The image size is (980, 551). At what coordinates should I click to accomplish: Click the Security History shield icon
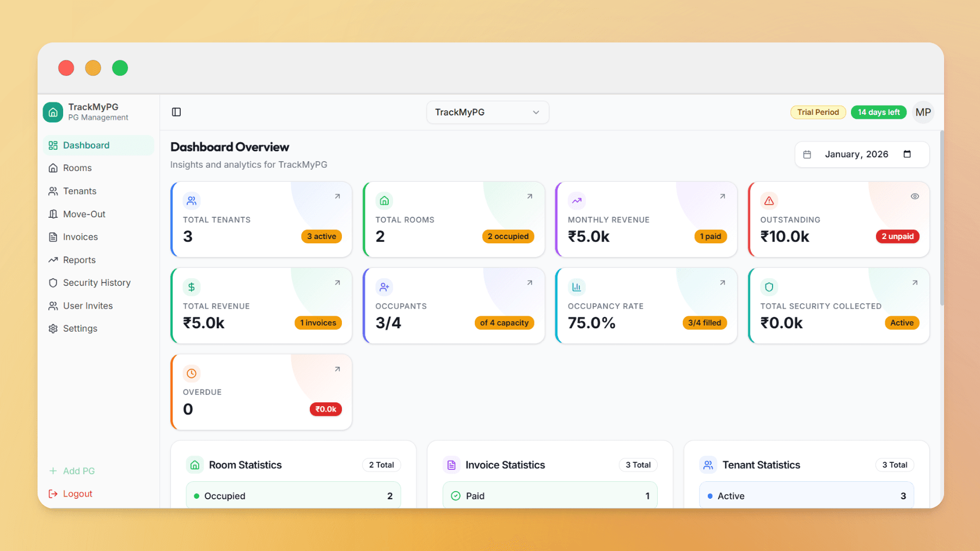pos(53,283)
